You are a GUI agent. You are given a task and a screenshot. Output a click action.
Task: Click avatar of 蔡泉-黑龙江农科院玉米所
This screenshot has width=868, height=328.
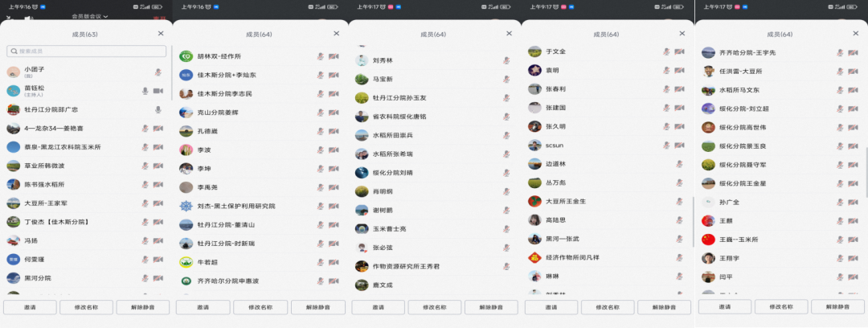pos(14,147)
